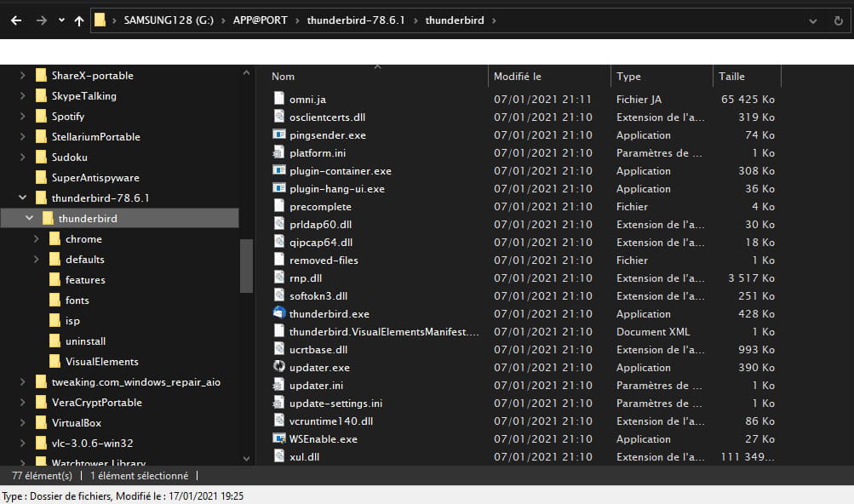
Task: Select prldap60.dll file icon
Action: pyautogui.click(x=279, y=223)
